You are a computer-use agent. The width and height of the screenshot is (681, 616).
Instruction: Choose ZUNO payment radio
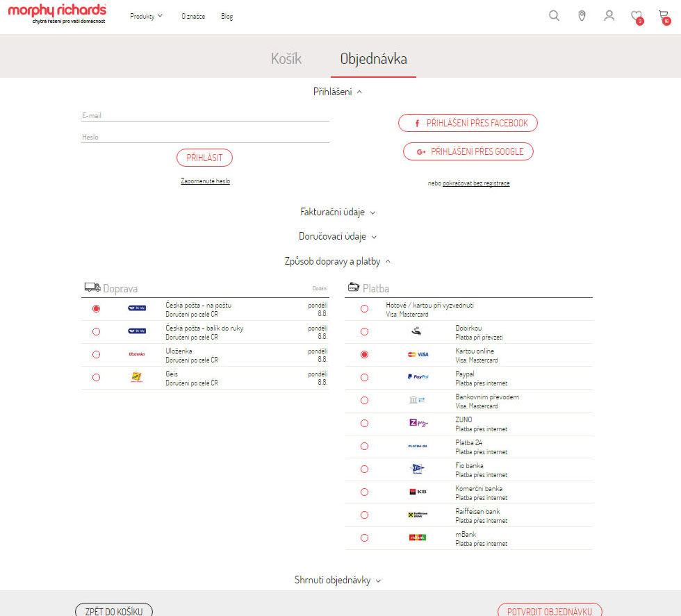364,423
